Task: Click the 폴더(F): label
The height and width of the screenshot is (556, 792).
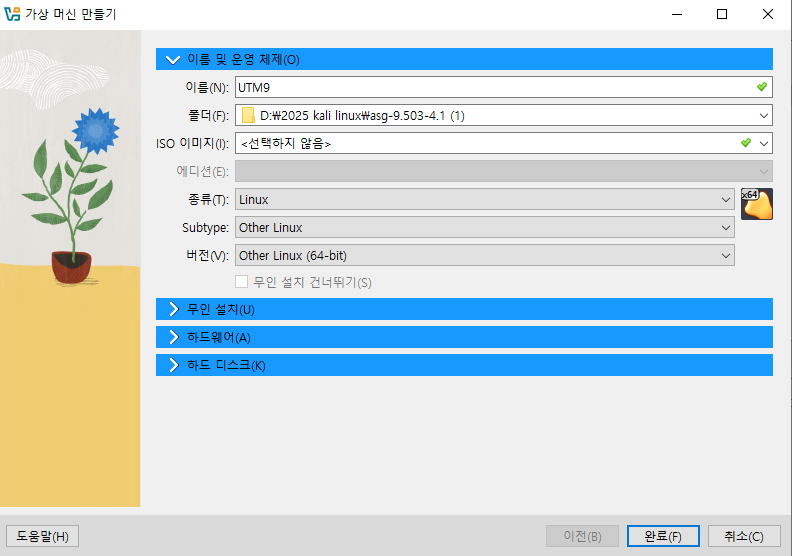Action: [x=208, y=116]
